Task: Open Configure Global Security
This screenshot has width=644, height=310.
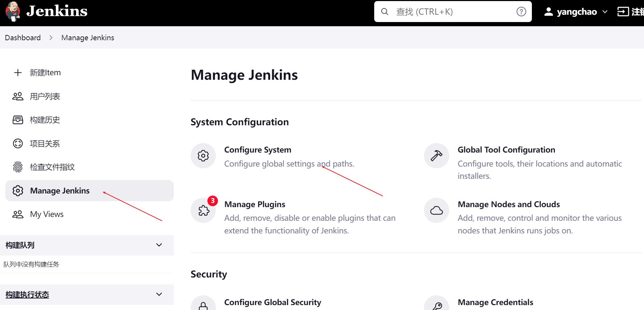Action: point(273,302)
